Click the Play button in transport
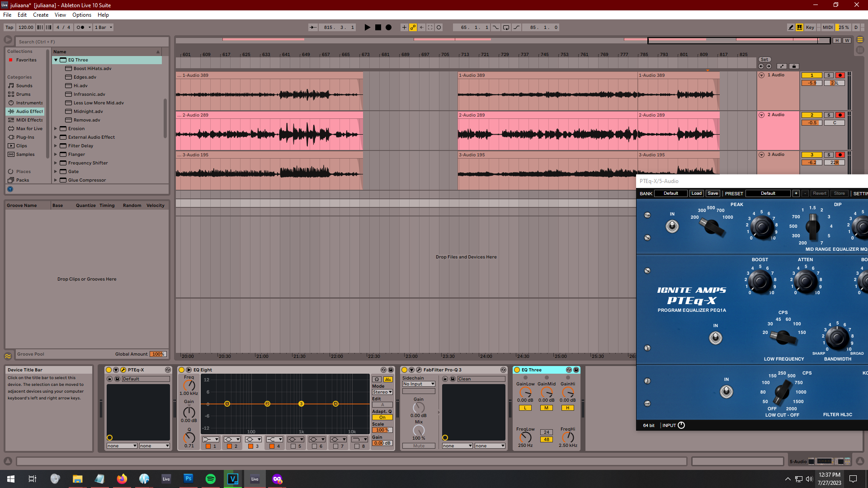868x488 pixels. tap(367, 28)
